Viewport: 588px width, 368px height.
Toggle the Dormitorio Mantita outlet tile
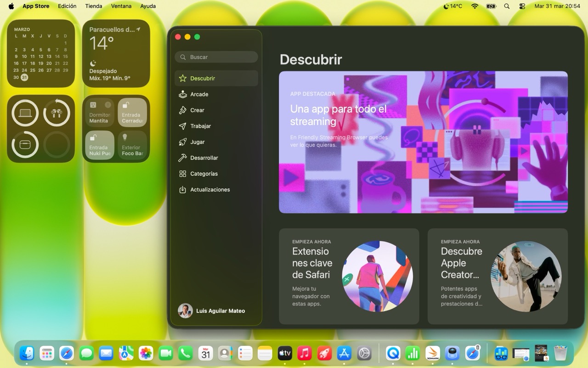click(x=100, y=112)
